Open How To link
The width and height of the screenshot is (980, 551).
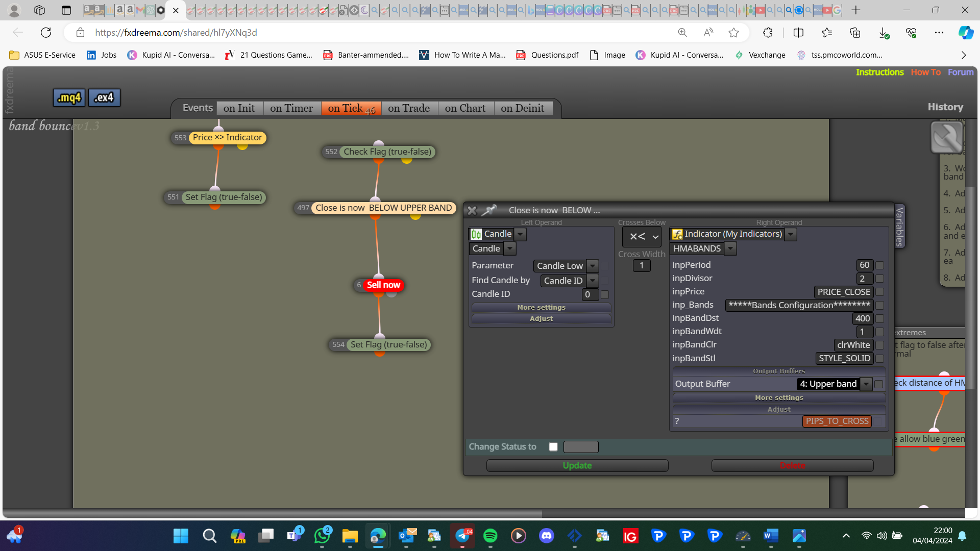pos(925,72)
